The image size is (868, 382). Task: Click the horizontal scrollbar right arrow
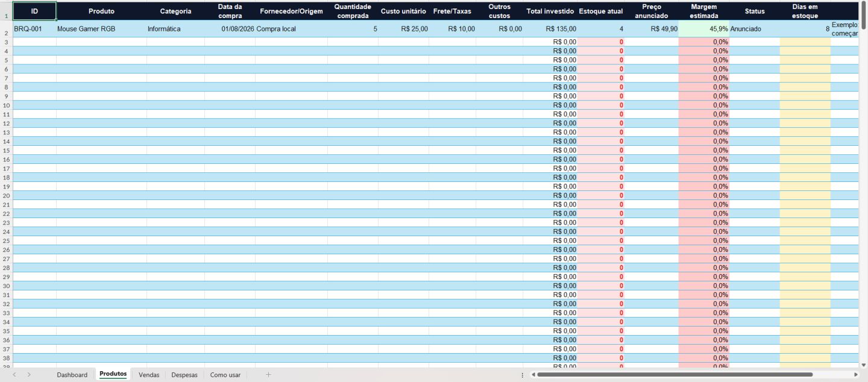[x=855, y=375]
